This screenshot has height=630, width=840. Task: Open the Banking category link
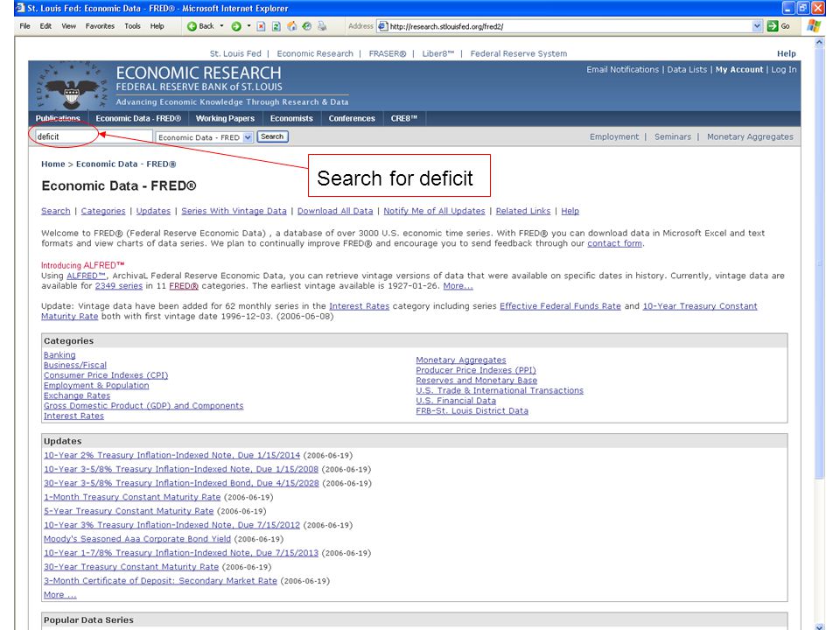click(x=59, y=355)
